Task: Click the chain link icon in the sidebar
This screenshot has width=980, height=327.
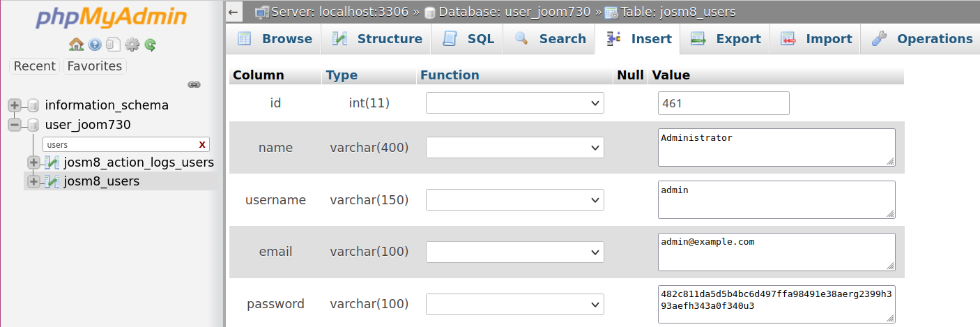Action: [x=194, y=84]
